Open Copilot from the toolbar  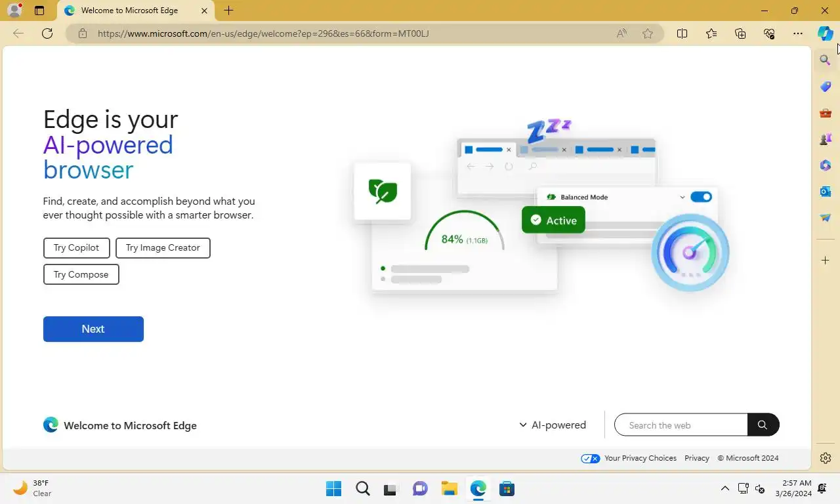[x=826, y=33]
